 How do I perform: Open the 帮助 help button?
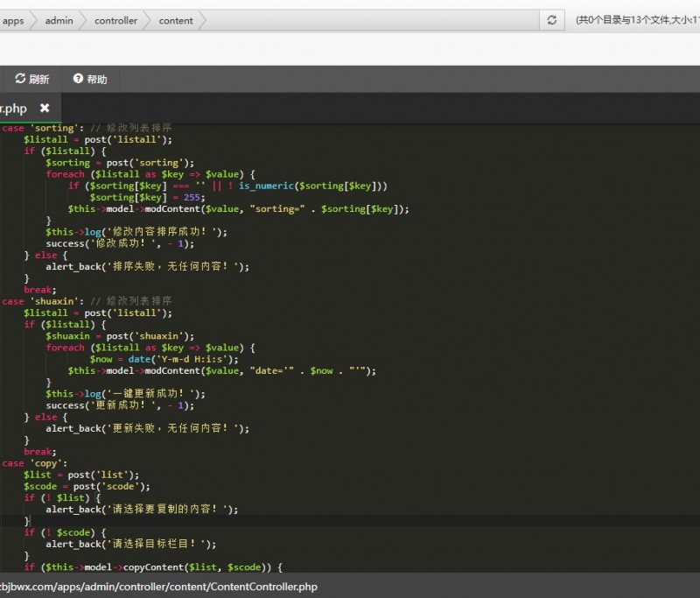[90, 79]
